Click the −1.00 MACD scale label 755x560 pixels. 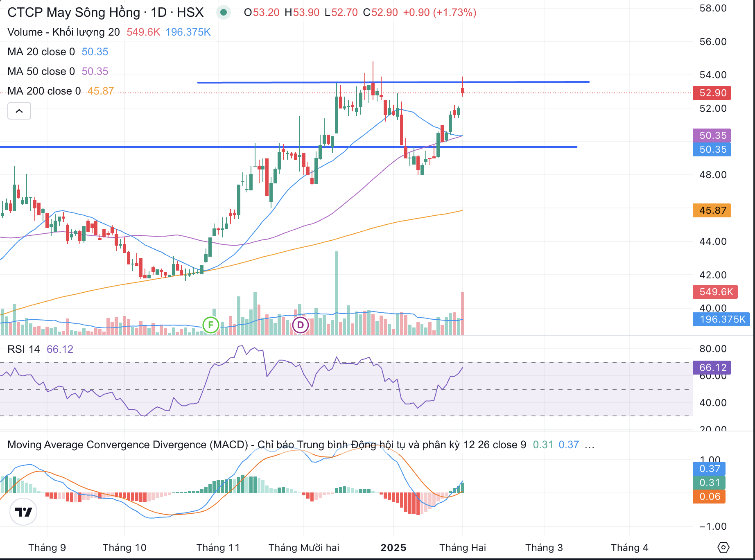713,526
